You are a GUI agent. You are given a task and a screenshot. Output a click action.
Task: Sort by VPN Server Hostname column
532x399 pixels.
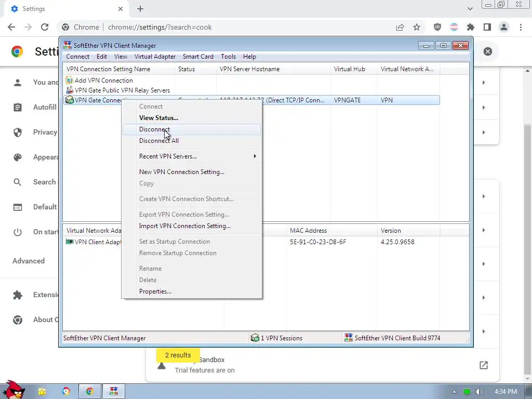[273, 69]
